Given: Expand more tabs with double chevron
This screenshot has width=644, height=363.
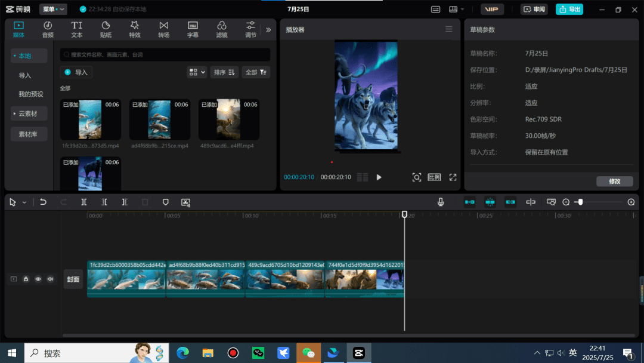Looking at the screenshot, I should (268, 30).
